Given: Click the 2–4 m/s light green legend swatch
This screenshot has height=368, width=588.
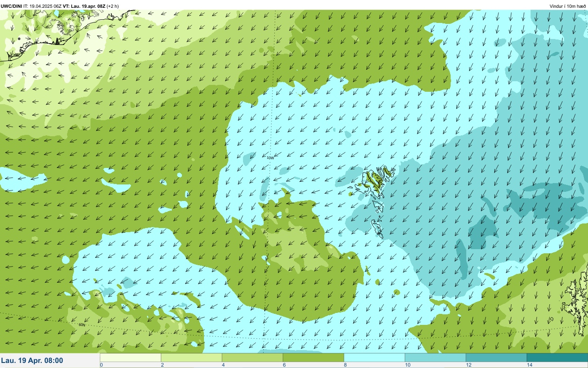Looking at the screenshot, I should 192,357.
